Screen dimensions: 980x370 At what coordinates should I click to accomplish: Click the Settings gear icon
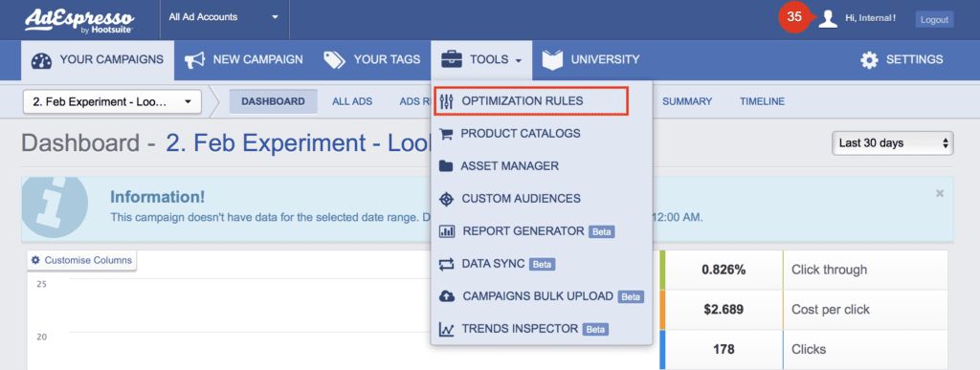tap(869, 60)
